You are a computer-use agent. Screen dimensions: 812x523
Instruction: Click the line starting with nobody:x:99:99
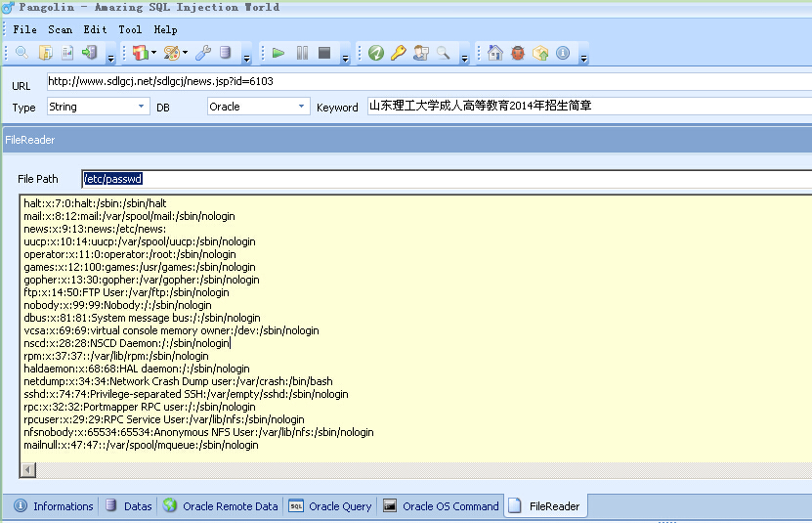tap(117, 305)
